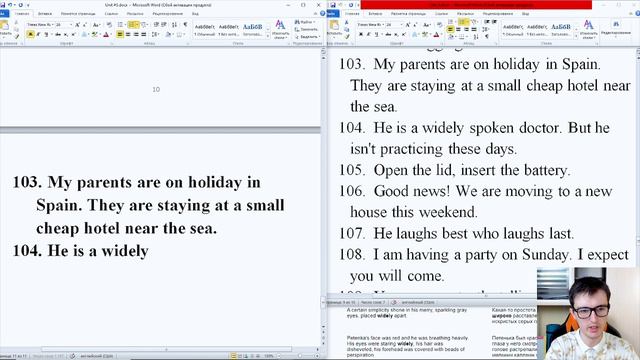The image size is (640, 360).
Task: Save the document in the right Word window
Action: pos(333,5)
